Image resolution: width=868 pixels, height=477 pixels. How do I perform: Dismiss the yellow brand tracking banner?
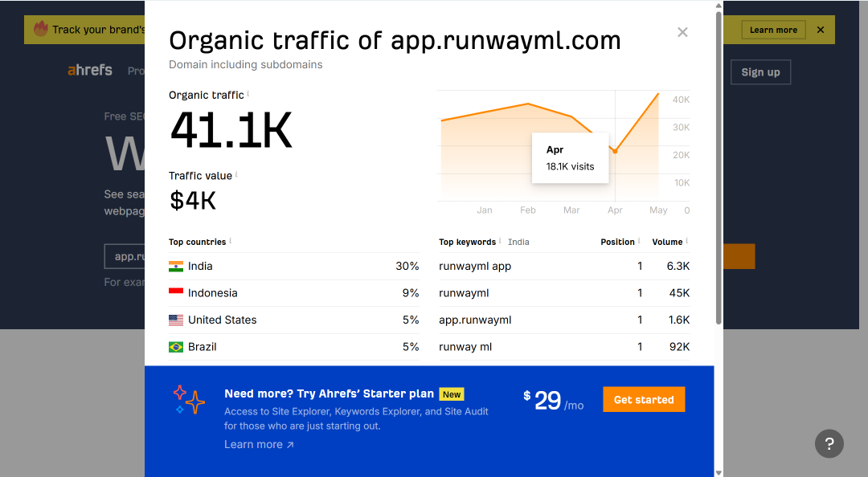pyautogui.click(x=821, y=30)
